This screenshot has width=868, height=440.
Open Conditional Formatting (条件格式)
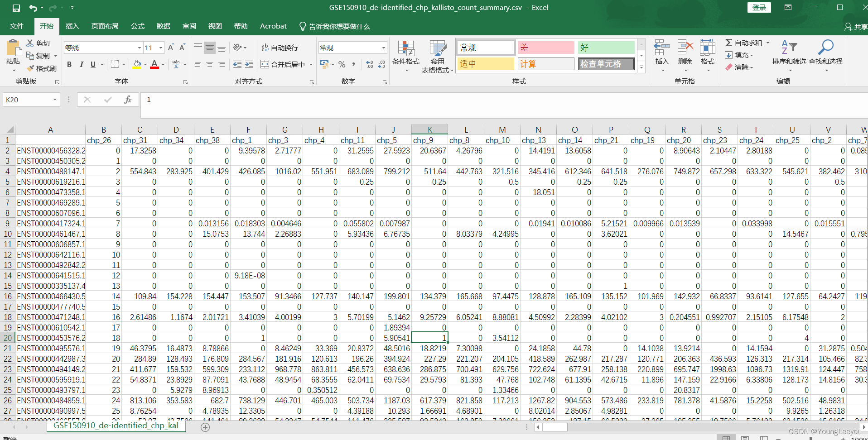406,57
